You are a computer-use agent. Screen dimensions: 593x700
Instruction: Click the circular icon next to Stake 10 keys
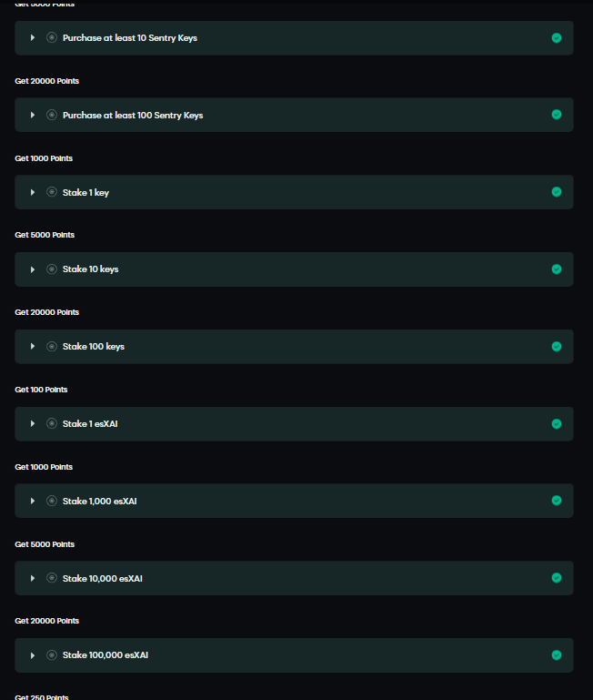52,269
